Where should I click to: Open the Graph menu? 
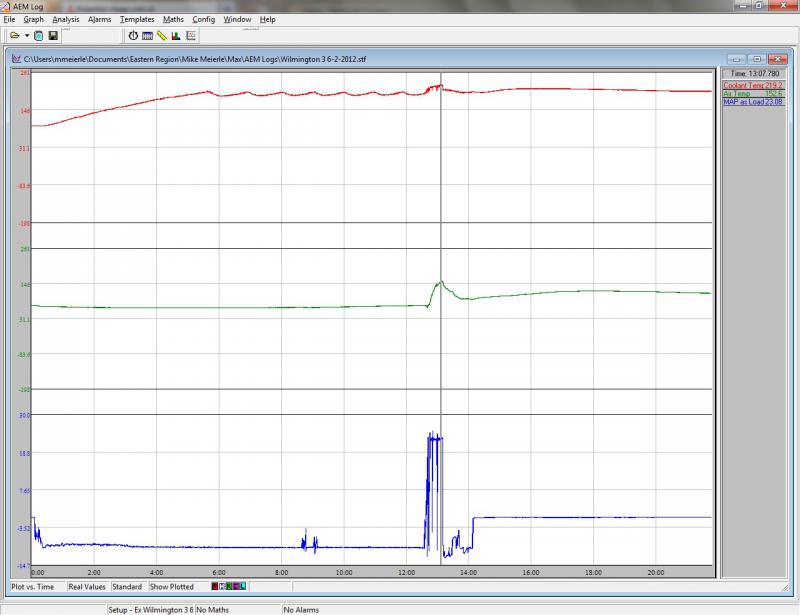(33, 19)
